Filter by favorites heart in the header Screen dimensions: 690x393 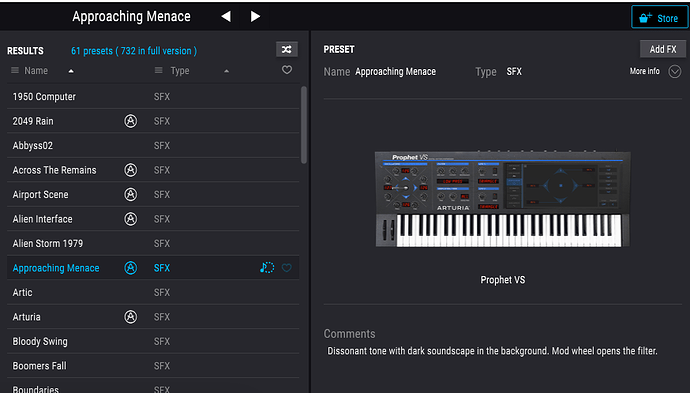286,70
